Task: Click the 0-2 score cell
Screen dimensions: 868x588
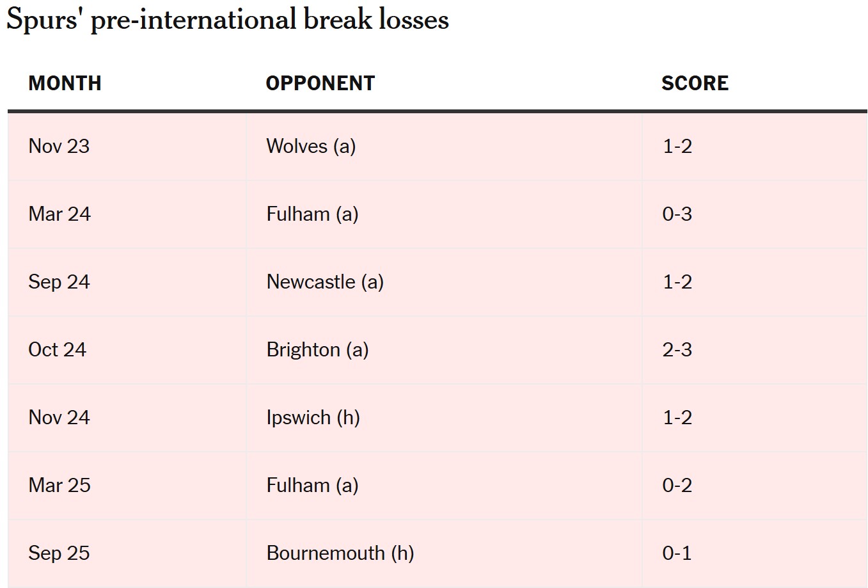Action: (677, 485)
